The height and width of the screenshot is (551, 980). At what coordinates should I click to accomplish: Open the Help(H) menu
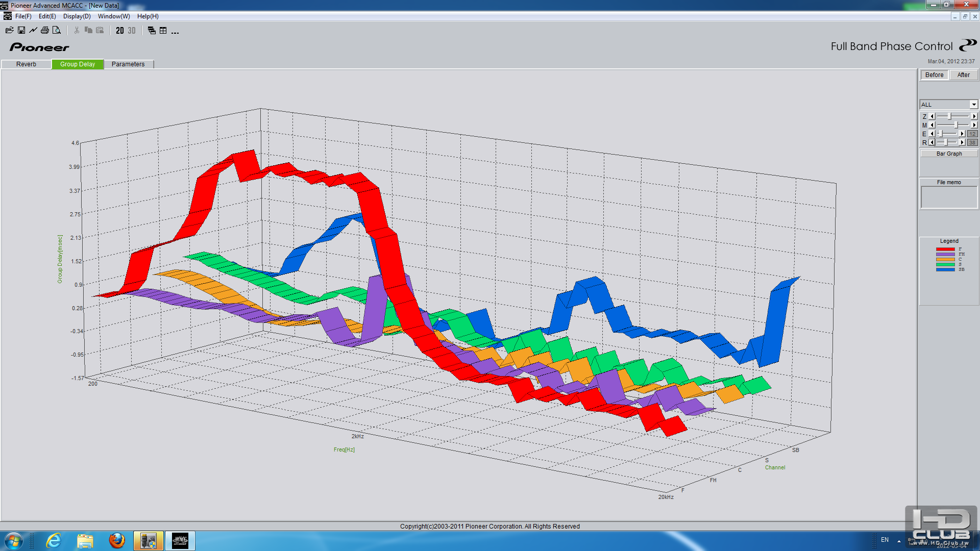pyautogui.click(x=148, y=16)
